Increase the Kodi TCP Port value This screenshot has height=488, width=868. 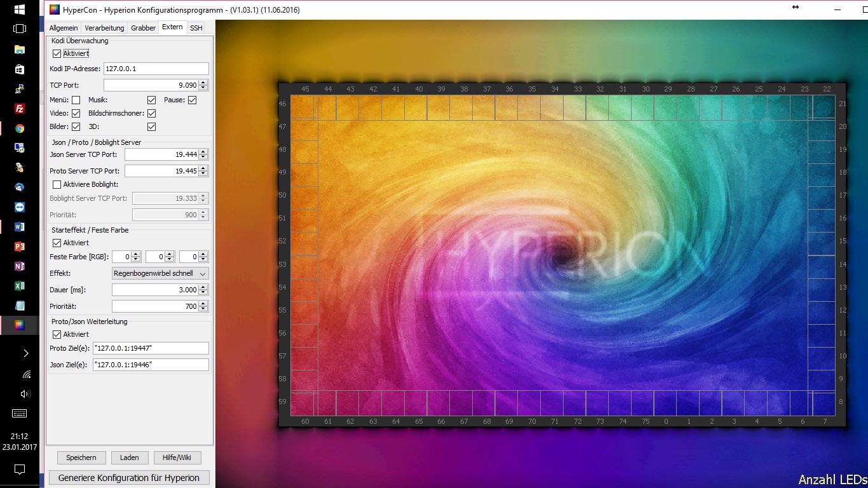tap(203, 82)
